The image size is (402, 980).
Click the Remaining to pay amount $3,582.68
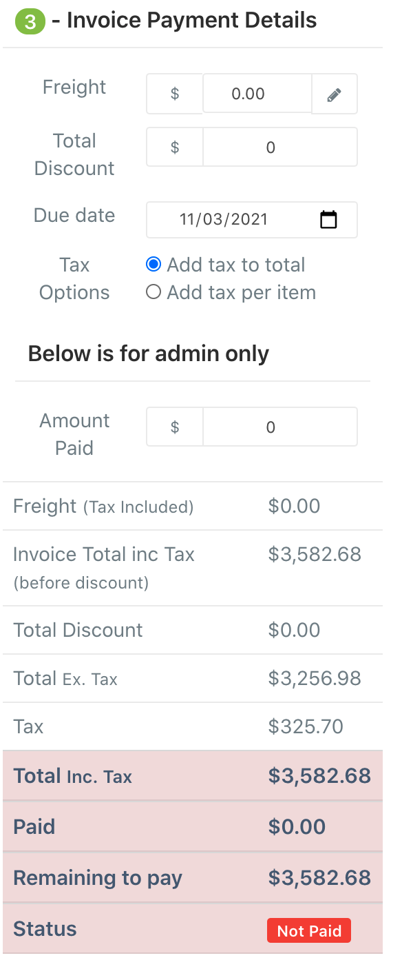pyautogui.click(x=319, y=878)
